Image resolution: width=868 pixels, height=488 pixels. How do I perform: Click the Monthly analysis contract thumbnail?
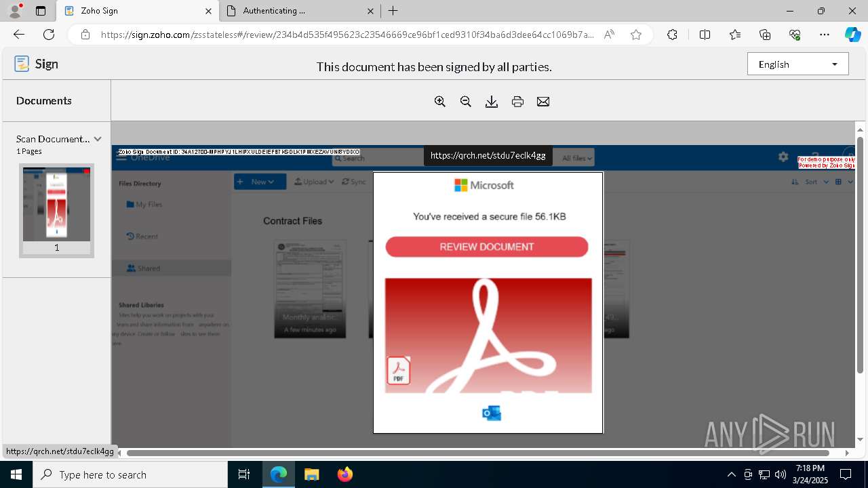(x=310, y=289)
